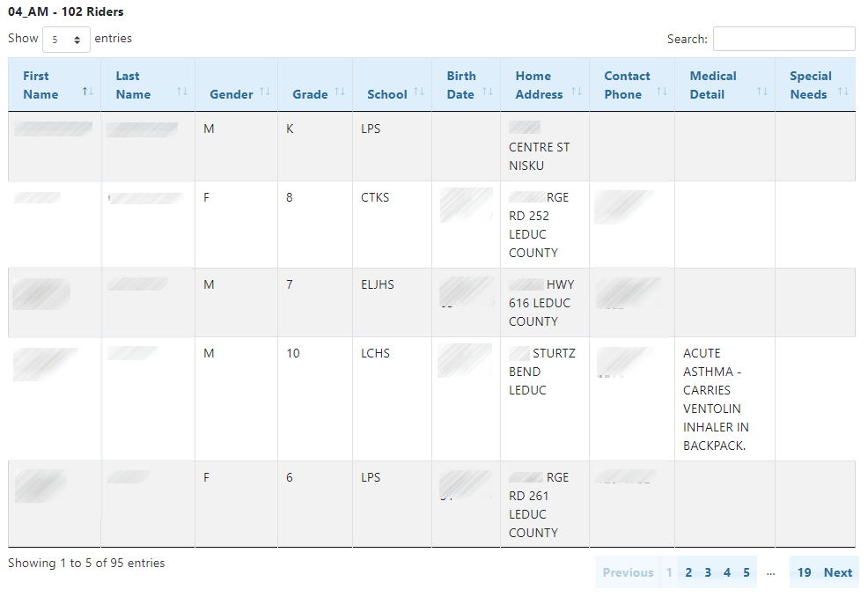Sort by Last Name column arrows

point(181,92)
